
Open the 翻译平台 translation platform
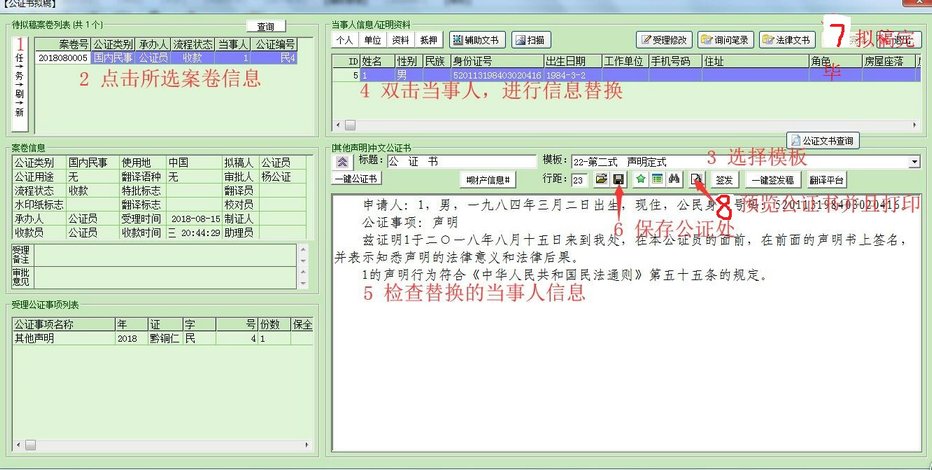pos(826,179)
